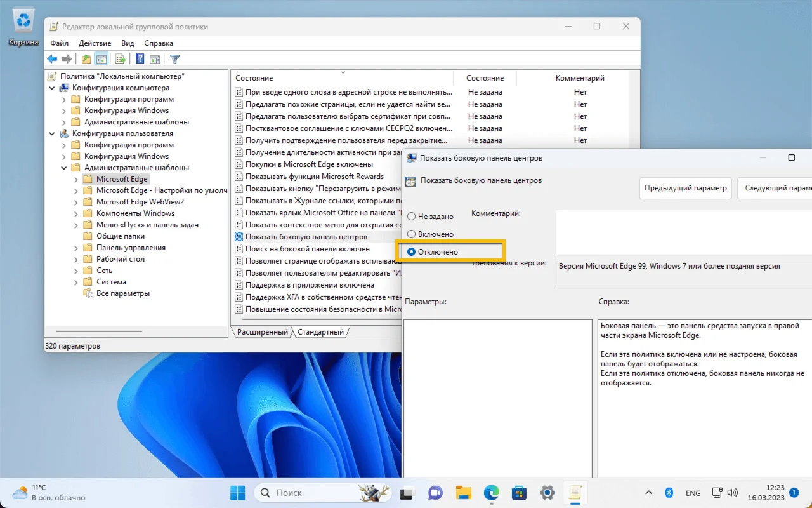Open the 'Действие' menu
The height and width of the screenshot is (508, 812).
tap(95, 43)
